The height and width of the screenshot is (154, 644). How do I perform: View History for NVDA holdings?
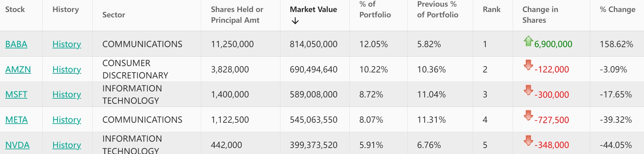tap(66, 145)
